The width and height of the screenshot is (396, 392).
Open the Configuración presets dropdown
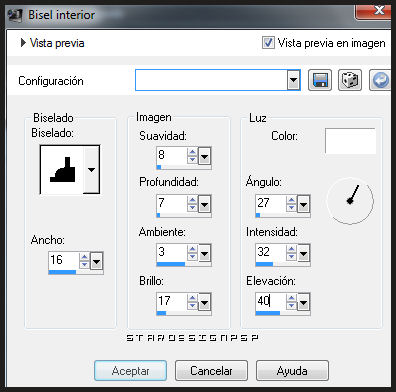tap(293, 80)
